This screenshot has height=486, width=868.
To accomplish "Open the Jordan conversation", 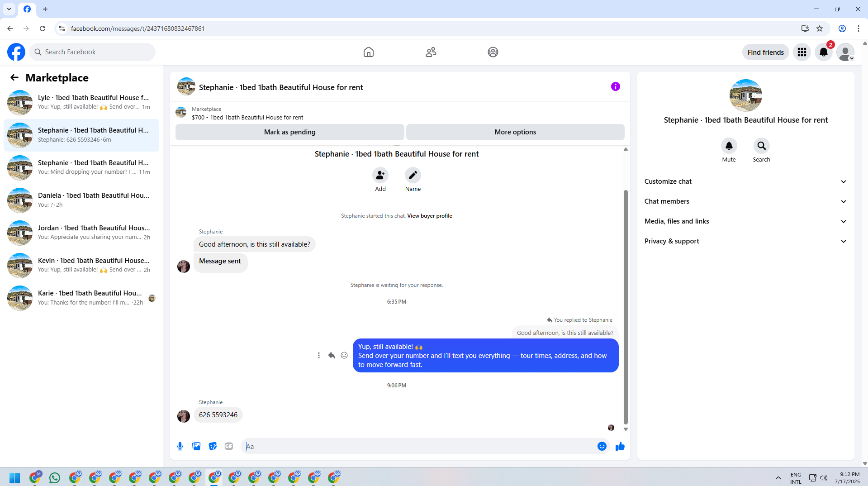I will point(81,233).
